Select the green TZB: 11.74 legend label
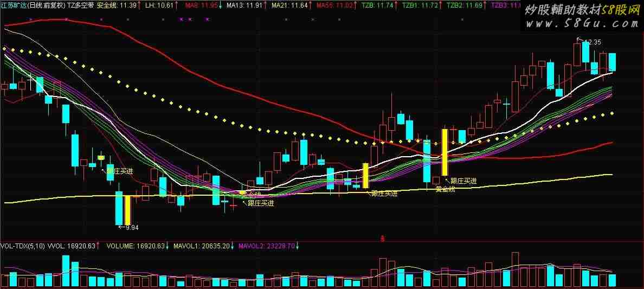Viewport: 644px width, 289px height. click(377, 6)
